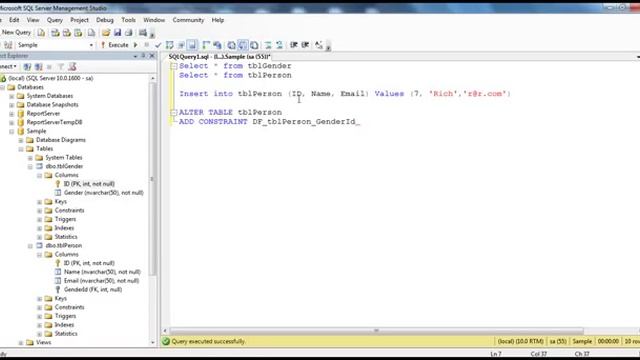The width and height of the screenshot is (640, 360).
Task: Close the Object Explorer panel
Action: (x=152, y=56)
